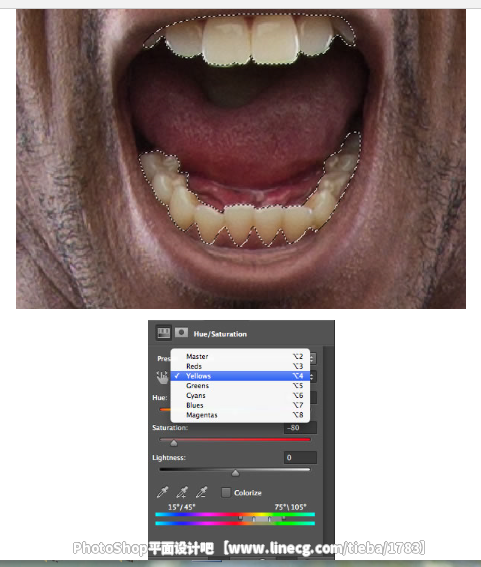Click the Saturation slider handle

click(x=174, y=443)
